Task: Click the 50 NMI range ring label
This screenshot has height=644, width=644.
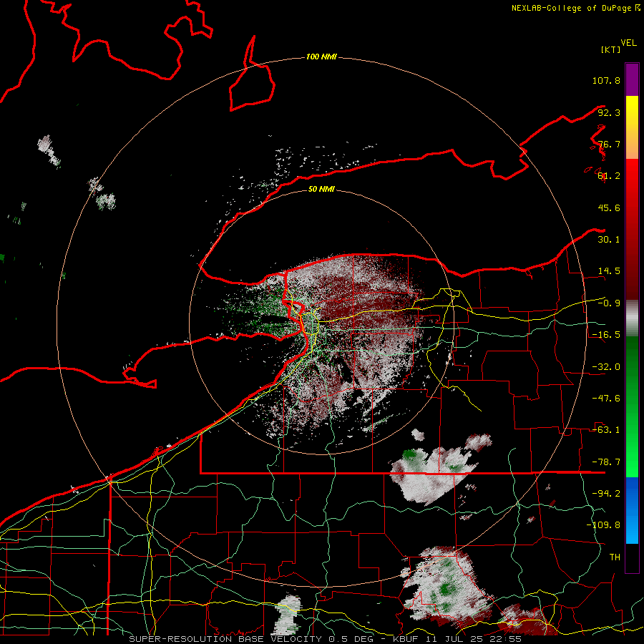Action: (321, 189)
